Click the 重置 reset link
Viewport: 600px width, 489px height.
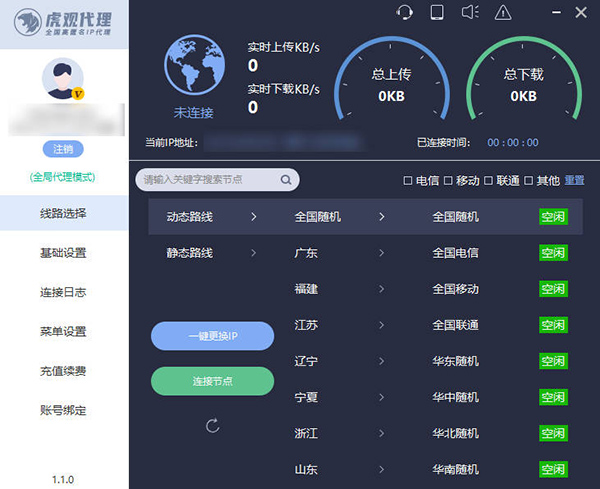click(574, 181)
